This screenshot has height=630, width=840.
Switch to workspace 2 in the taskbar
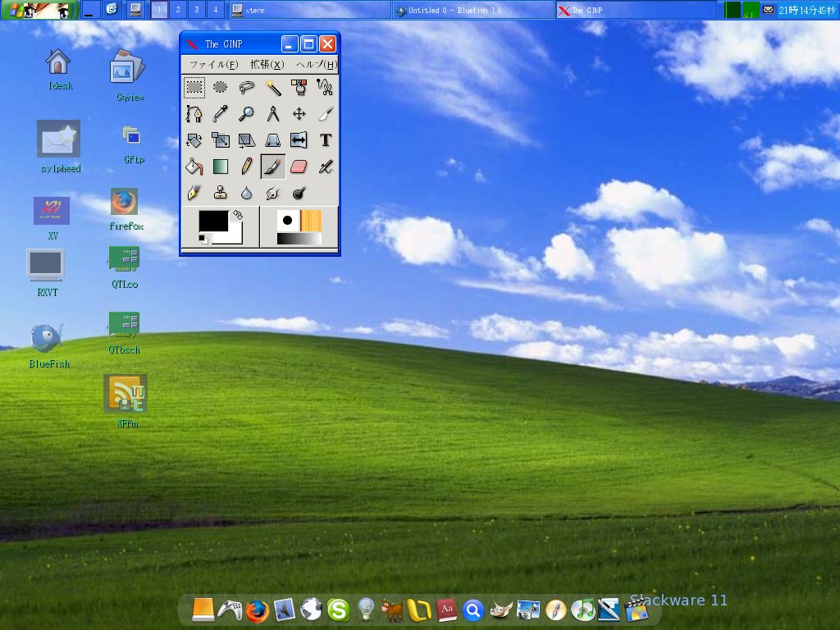pyautogui.click(x=177, y=10)
